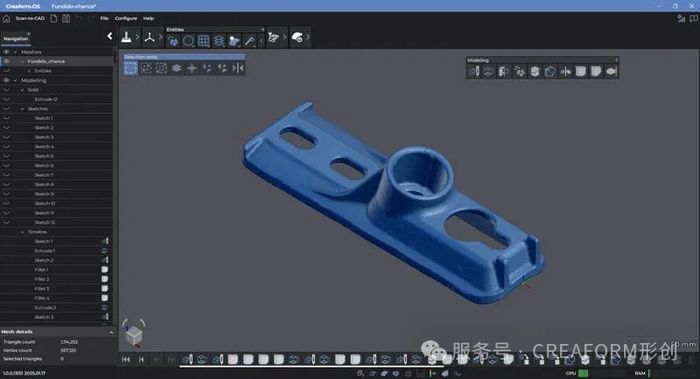Show hidden Sketch 1 in Sketches
700x379 pixels.
(6, 118)
